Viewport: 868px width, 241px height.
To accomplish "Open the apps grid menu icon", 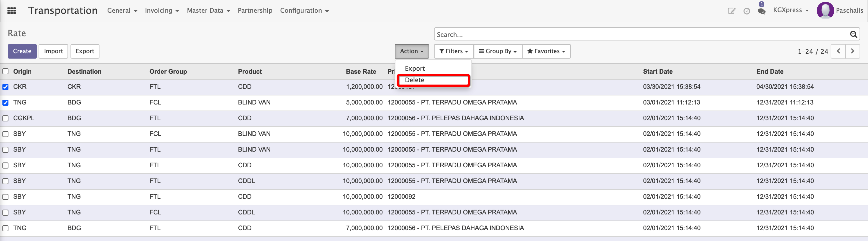I will [11, 11].
